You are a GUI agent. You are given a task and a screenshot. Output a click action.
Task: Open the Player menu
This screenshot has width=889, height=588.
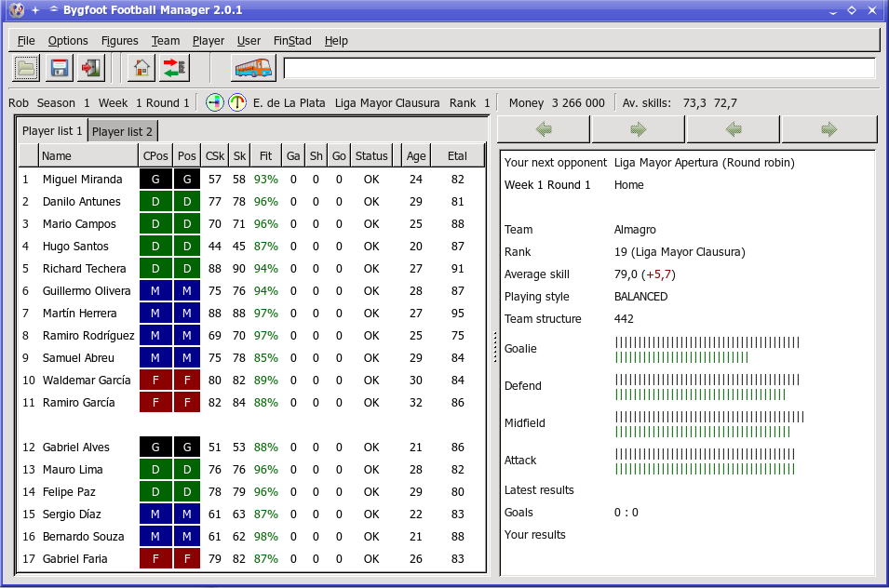pos(209,41)
